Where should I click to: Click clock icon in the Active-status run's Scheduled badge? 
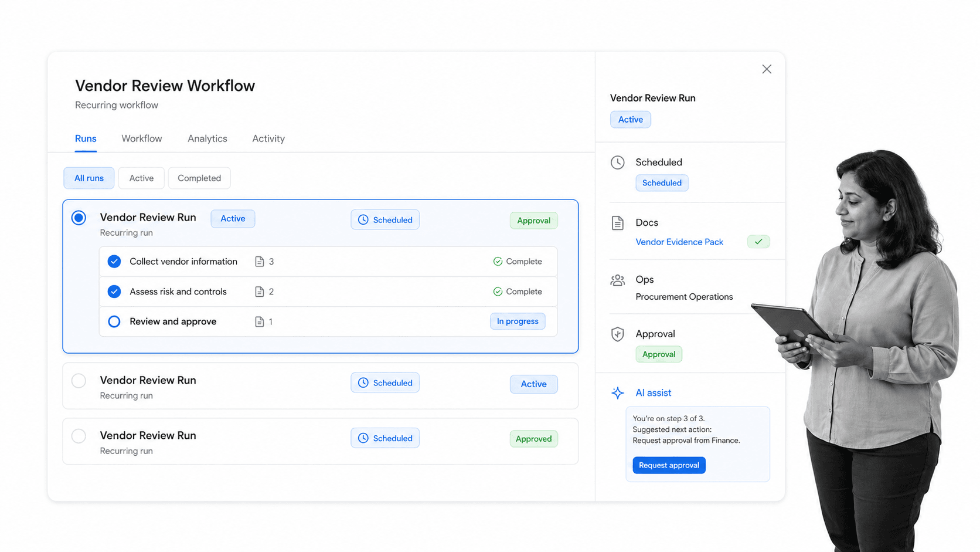(363, 383)
